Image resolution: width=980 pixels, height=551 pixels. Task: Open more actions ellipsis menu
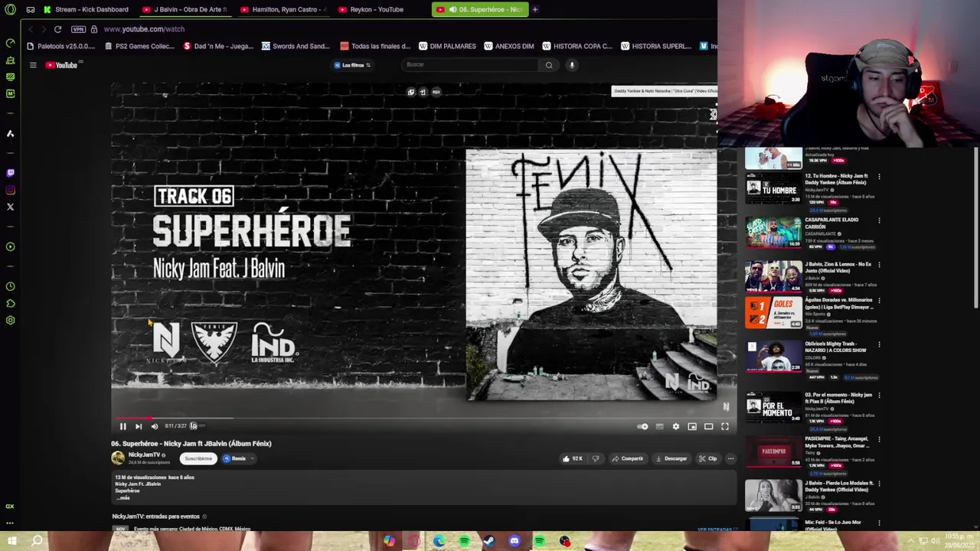[730, 458]
